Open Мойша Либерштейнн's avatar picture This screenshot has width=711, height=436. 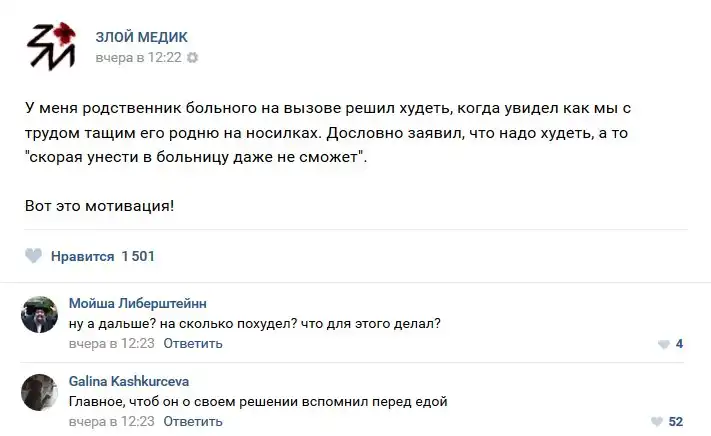point(40,314)
